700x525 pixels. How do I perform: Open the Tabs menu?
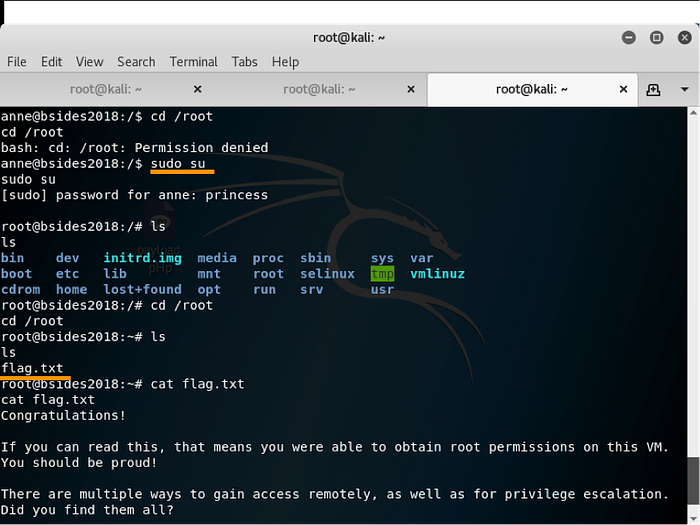244,61
